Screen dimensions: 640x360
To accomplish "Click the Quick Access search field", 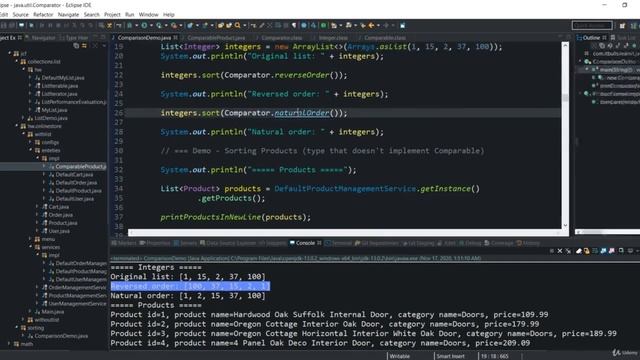I will (x=592, y=25).
